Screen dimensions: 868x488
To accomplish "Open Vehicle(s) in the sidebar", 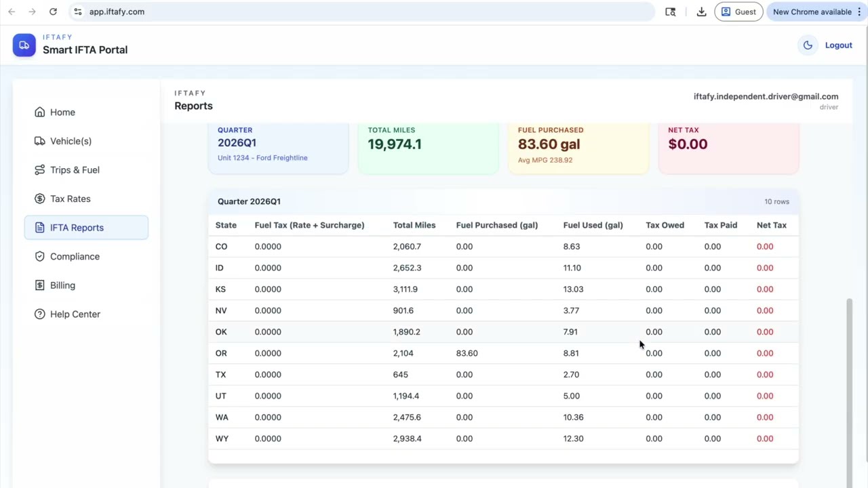I will point(86,141).
